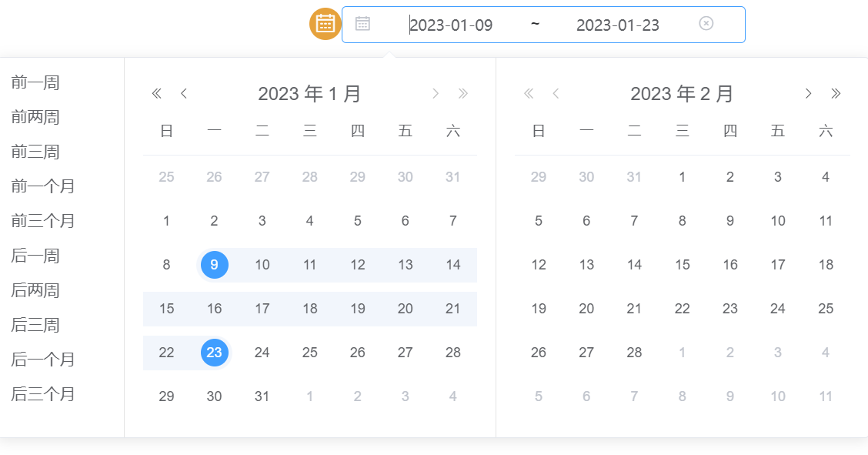Go to next month in February panel
Image resolution: width=868 pixels, height=455 pixels.
click(x=808, y=94)
